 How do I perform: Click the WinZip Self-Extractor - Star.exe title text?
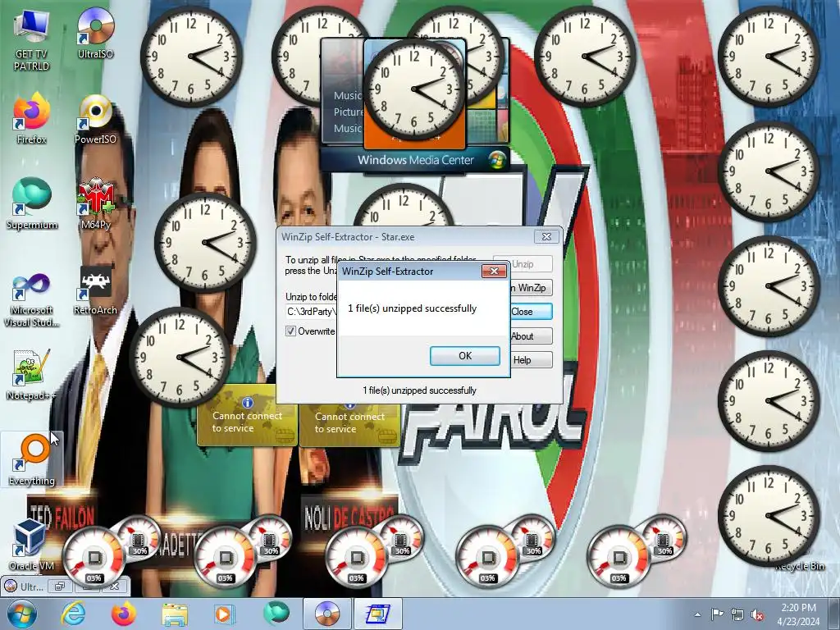[x=348, y=237]
